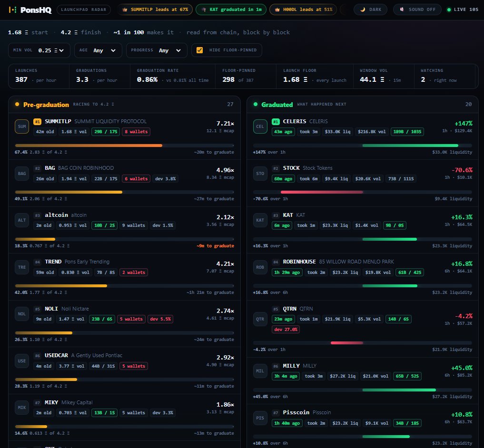Click the $27.2K liq tag on MILLY

(343, 376)
